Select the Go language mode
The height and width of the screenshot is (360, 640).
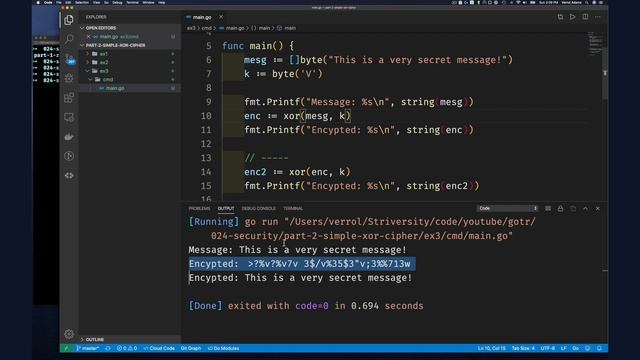pyautogui.click(x=576, y=348)
